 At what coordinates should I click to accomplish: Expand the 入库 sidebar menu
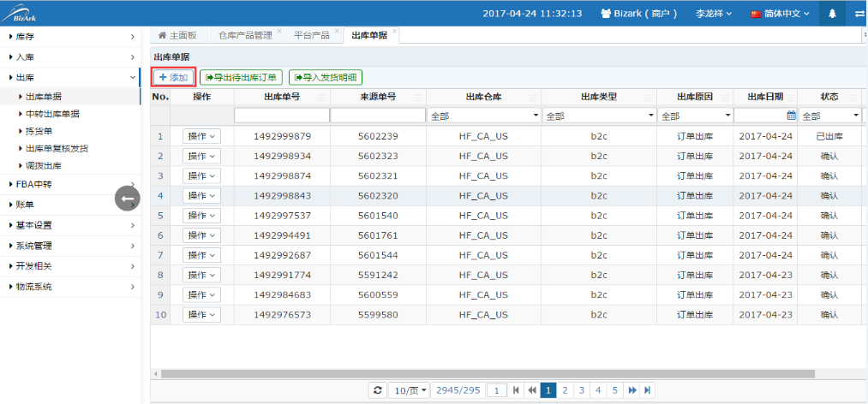(71, 57)
